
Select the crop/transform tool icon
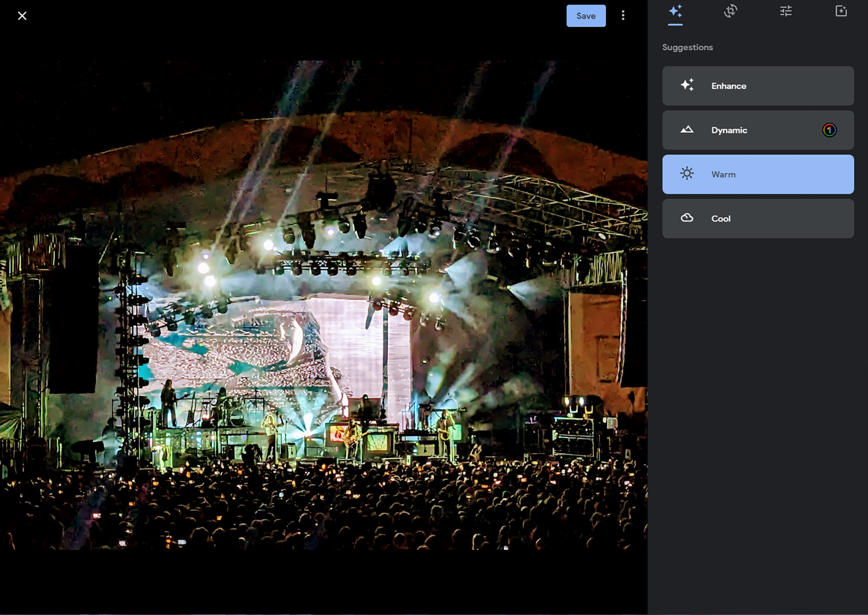point(730,11)
